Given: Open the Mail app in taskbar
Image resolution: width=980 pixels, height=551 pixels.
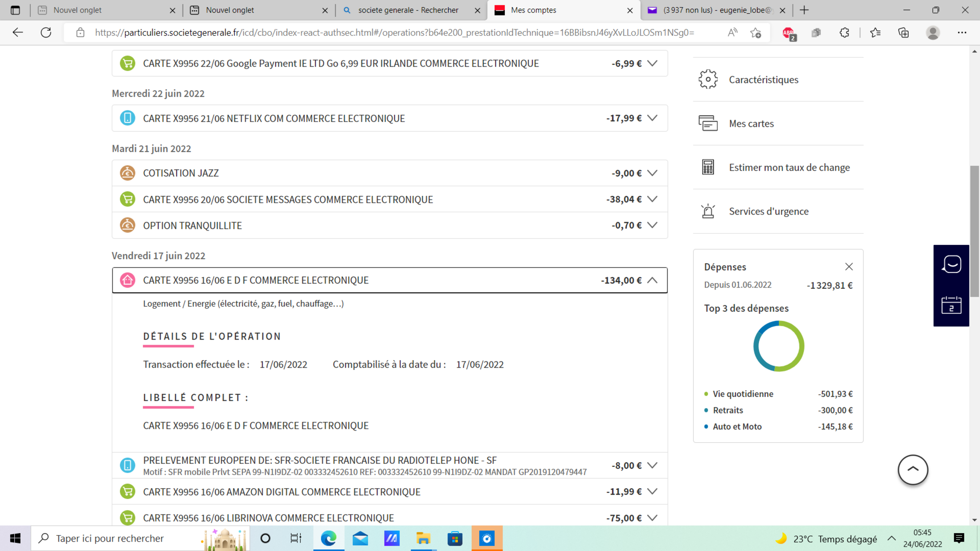Looking at the screenshot, I should click(360, 539).
